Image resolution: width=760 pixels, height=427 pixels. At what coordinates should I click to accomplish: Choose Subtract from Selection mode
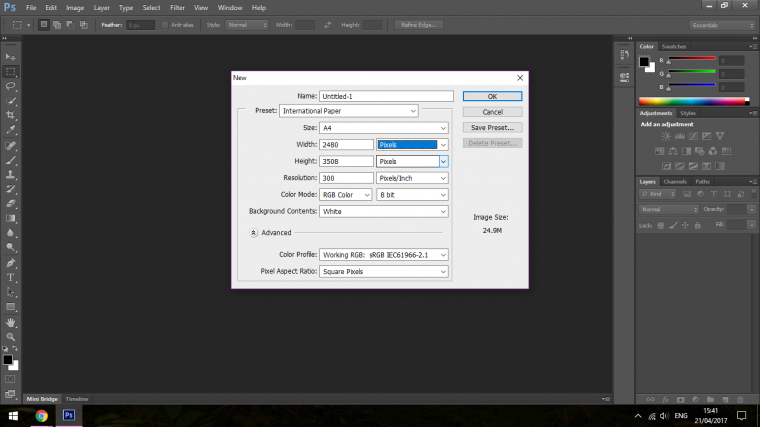[70, 25]
